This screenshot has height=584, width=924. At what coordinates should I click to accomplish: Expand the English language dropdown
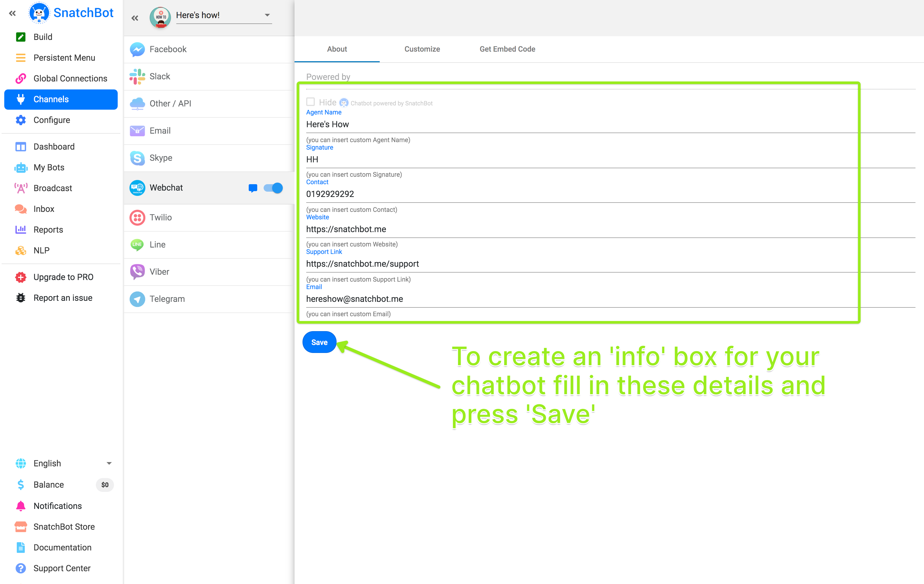tap(109, 463)
